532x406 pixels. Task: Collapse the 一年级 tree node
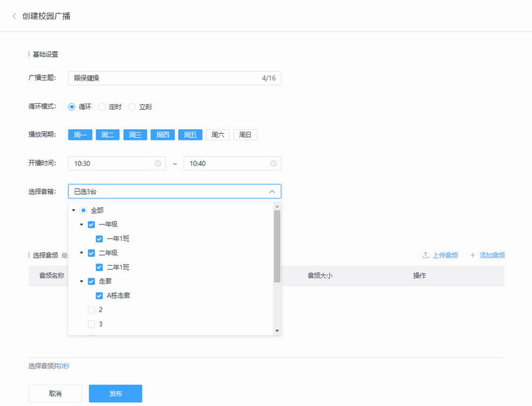pos(81,225)
